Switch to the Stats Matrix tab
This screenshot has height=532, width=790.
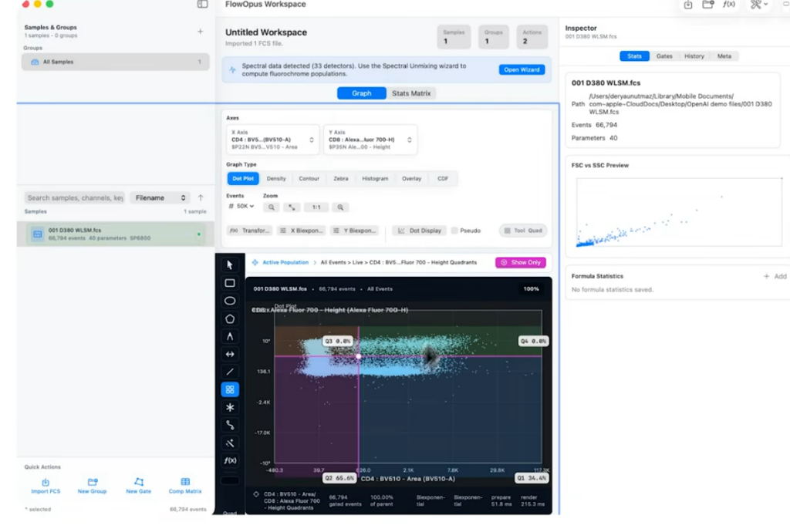[411, 93]
